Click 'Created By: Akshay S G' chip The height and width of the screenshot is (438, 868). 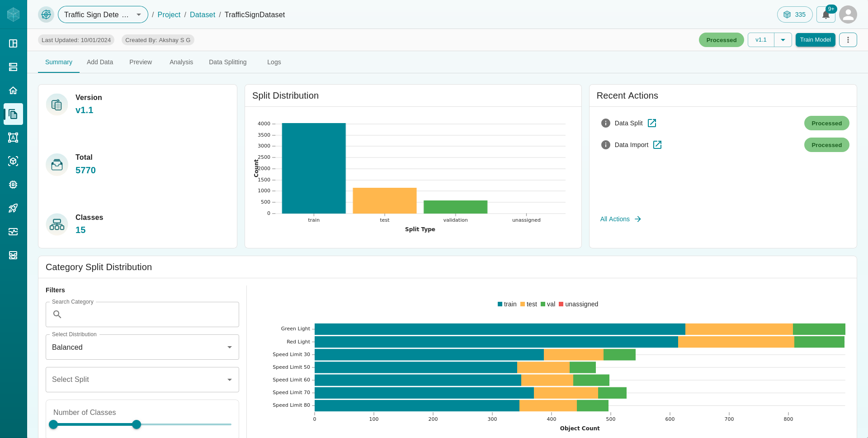point(158,40)
